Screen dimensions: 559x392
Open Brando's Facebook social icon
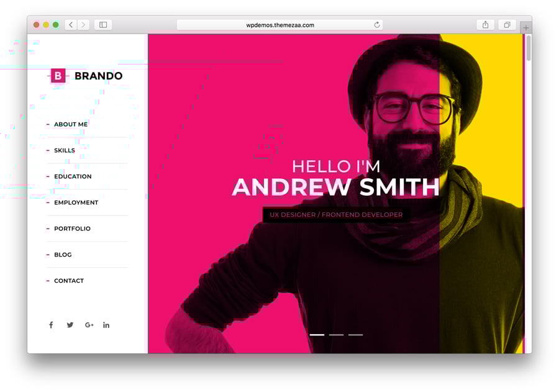(x=51, y=324)
